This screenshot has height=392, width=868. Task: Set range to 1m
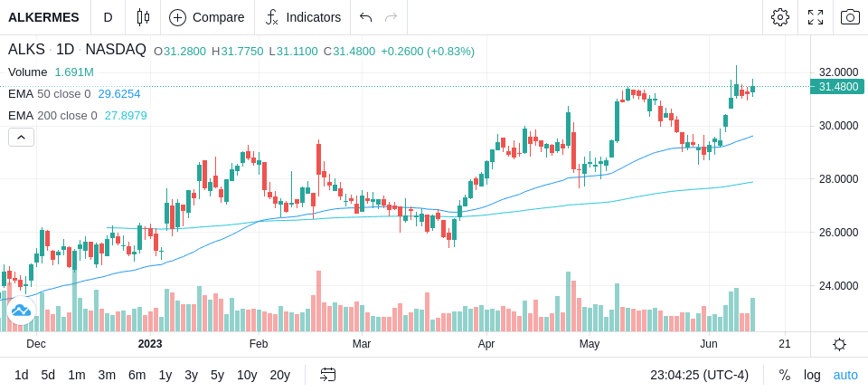point(76,375)
